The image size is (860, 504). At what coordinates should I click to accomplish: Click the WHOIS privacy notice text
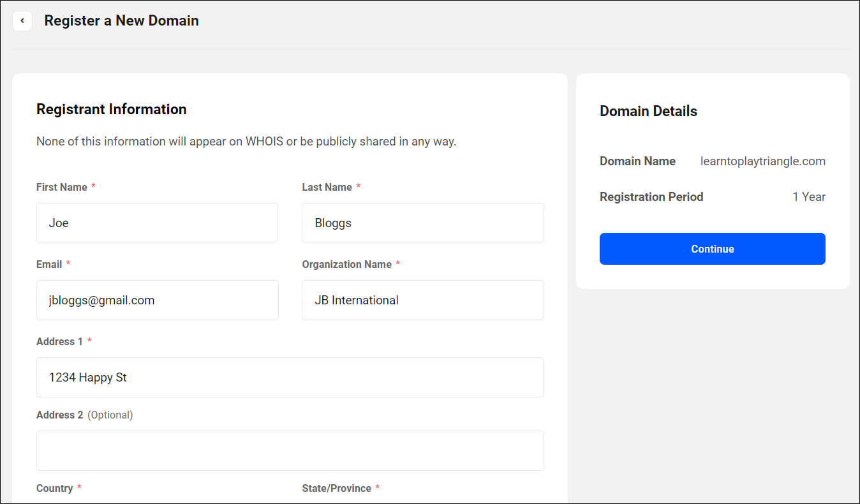(x=246, y=141)
